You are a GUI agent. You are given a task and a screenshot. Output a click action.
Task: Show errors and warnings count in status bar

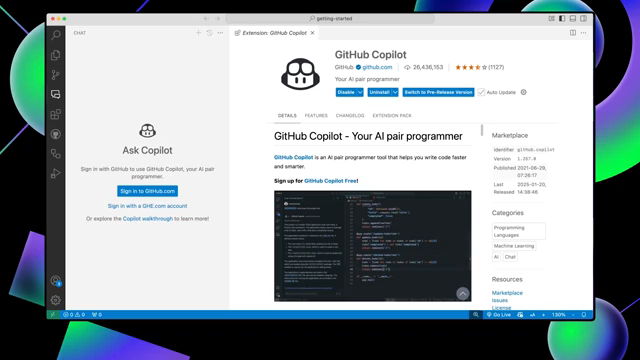[x=74, y=315]
